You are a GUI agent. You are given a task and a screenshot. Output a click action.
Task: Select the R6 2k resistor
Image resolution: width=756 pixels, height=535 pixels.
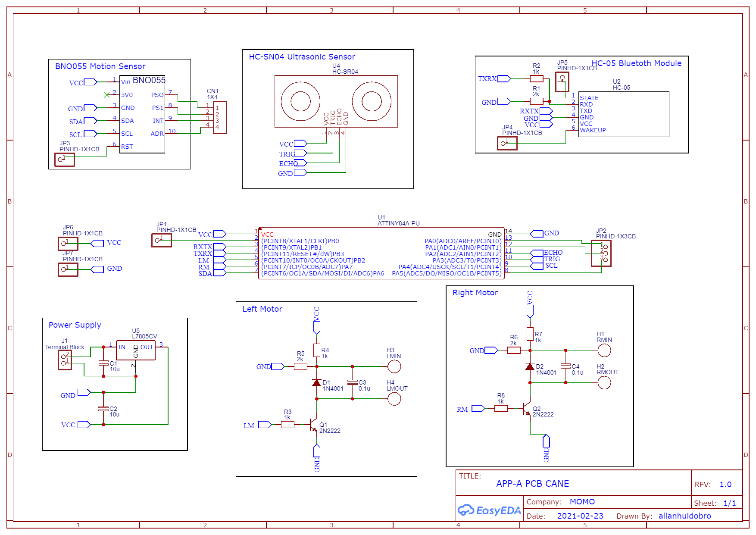click(514, 350)
